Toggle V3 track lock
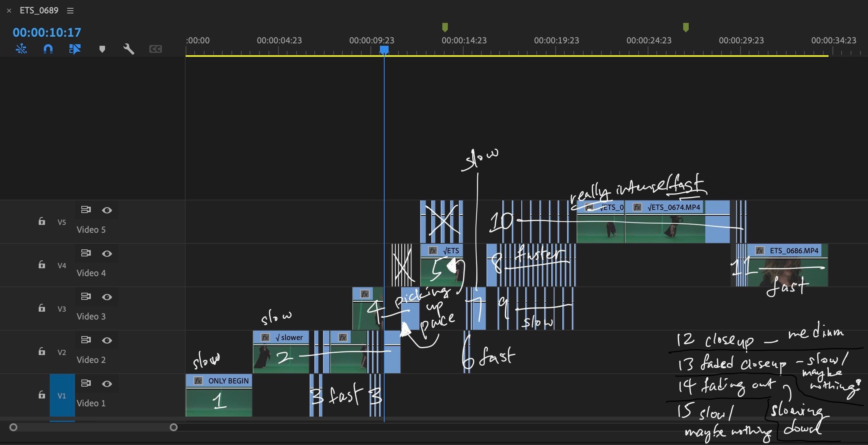The width and height of the screenshot is (868, 445). [41, 308]
